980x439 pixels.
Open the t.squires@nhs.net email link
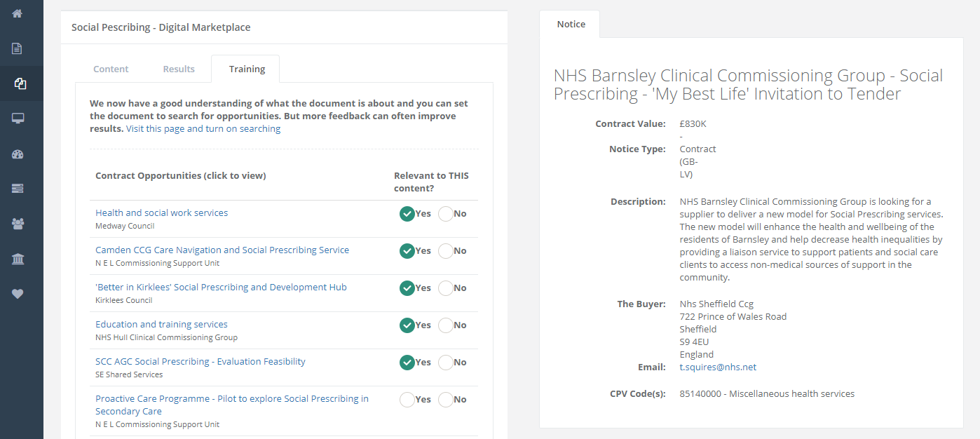point(718,367)
